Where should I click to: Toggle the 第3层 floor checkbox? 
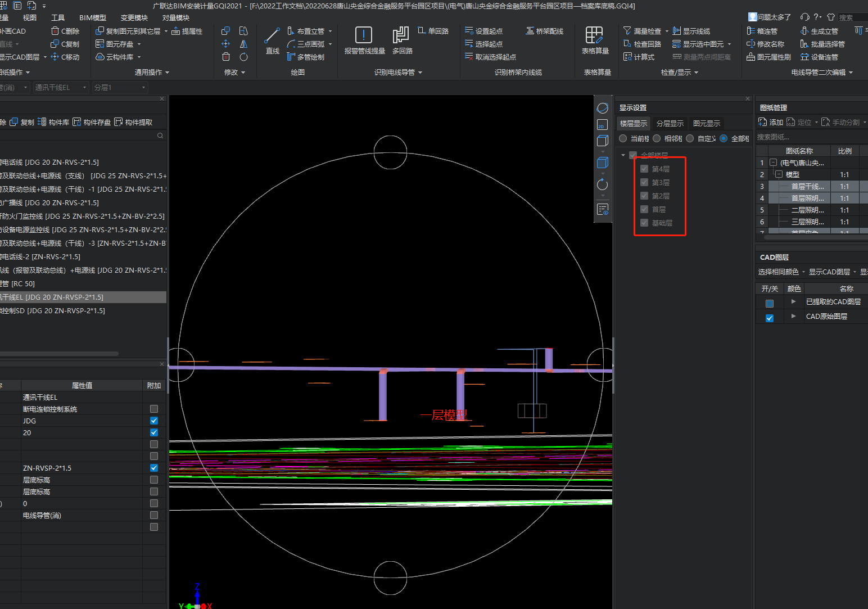[x=644, y=182]
